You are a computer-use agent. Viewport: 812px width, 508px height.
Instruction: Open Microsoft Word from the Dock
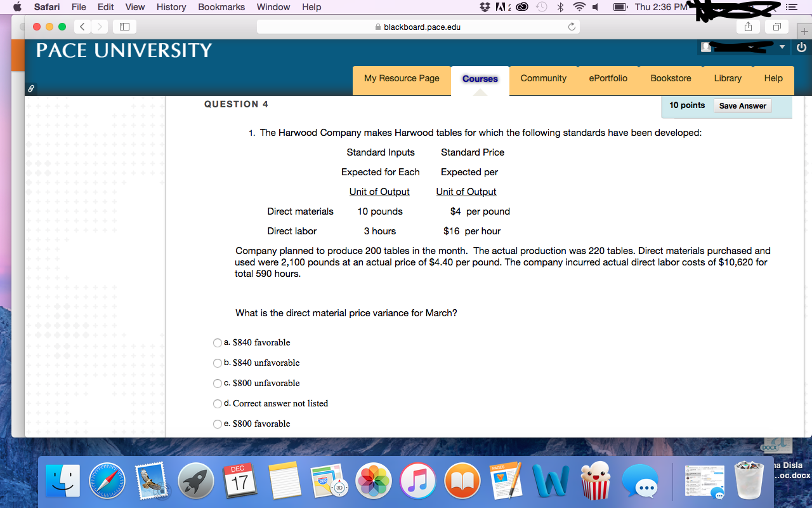(551, 480)
